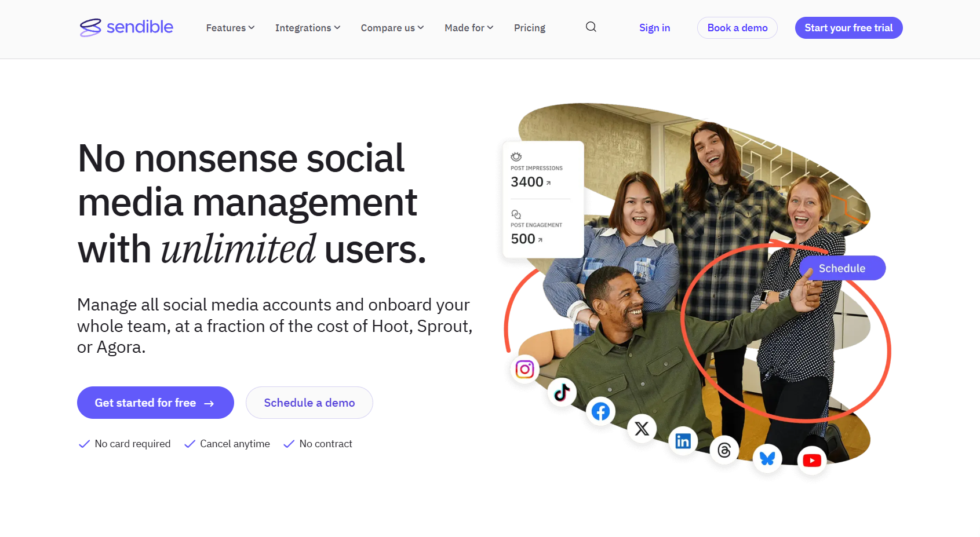The height and width of the screenshot is (537, 980).
Task: Click the Book a demo button
Action: coord(737,28)
